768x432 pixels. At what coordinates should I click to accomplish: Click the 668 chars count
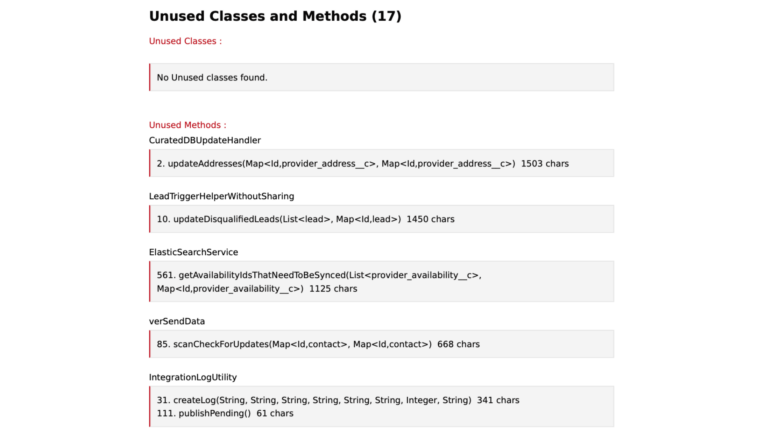coord(458,344)
